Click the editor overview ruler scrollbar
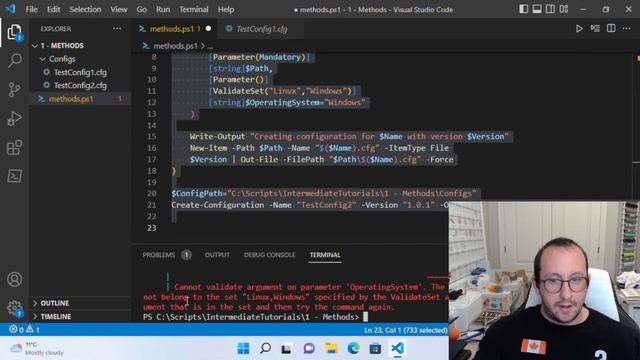Screen dimensions: 640x360 tap(637, 147)
